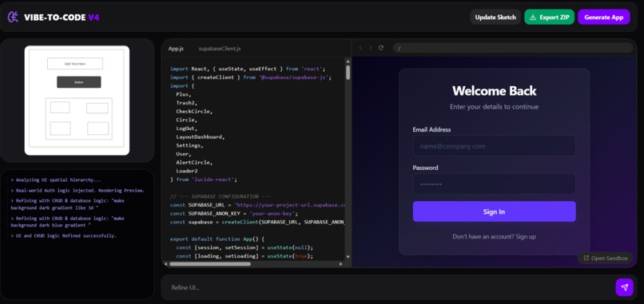Image resolution: width=644 pixels, height=304 pixels.
Task: Click the preview URL address bar
Action: tap(513, 48)
